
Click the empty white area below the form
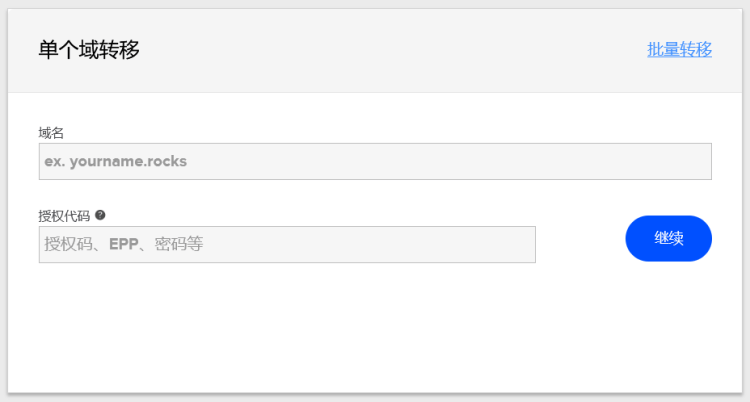pos(375,330)
